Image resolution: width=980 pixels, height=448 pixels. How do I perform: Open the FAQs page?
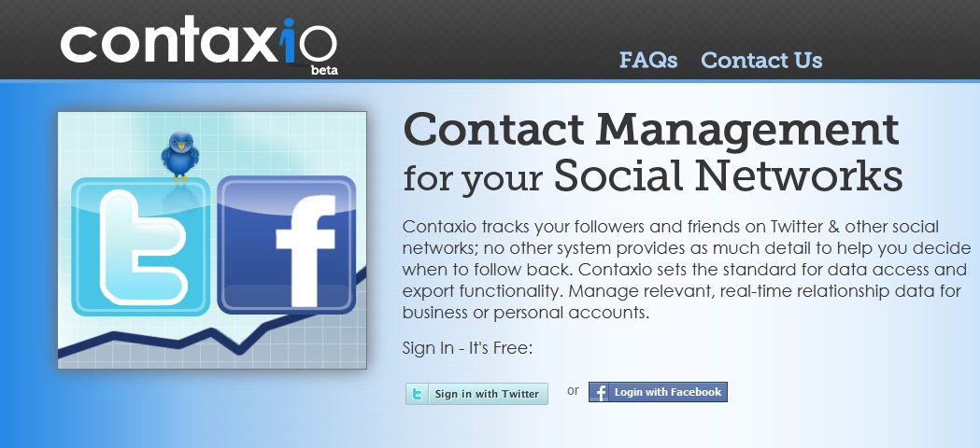[647, 61]
